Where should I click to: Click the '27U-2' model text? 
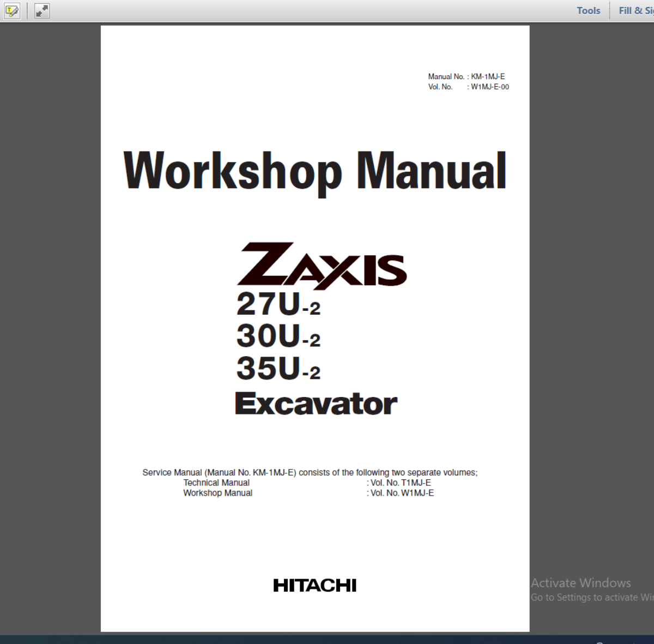(278, 305)
